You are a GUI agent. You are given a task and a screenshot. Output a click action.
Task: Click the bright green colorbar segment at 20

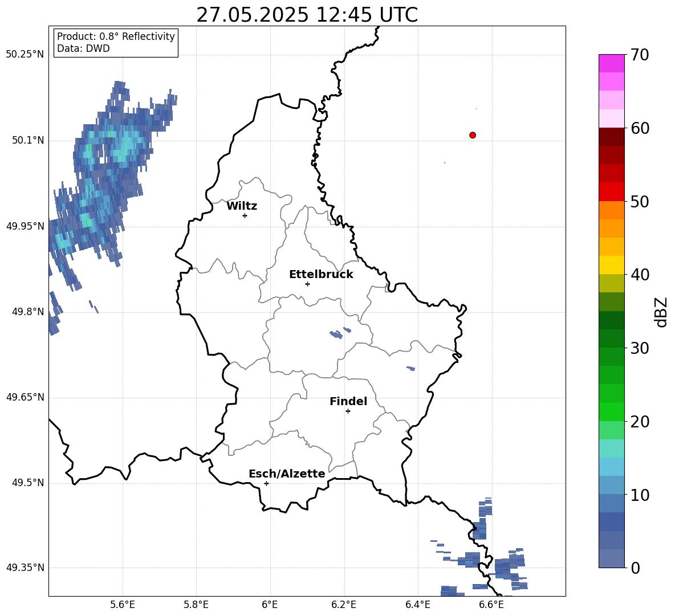coord(611,411)
